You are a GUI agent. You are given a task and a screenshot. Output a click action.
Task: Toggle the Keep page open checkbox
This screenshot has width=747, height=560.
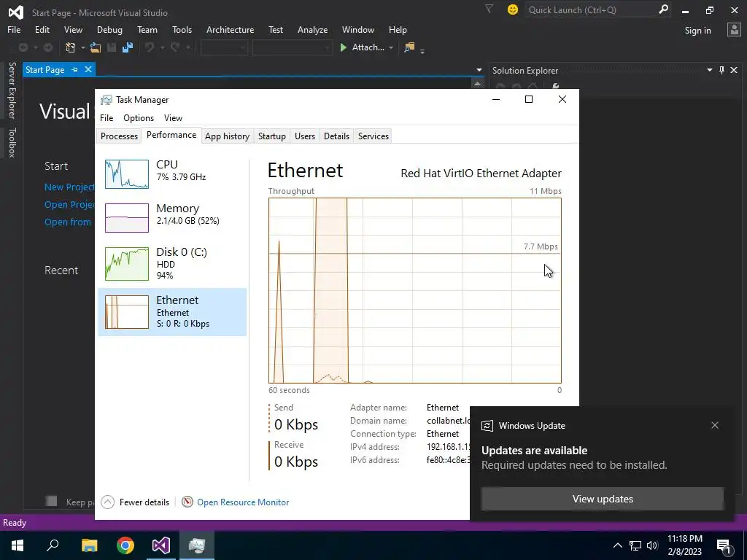click(52, 501)
